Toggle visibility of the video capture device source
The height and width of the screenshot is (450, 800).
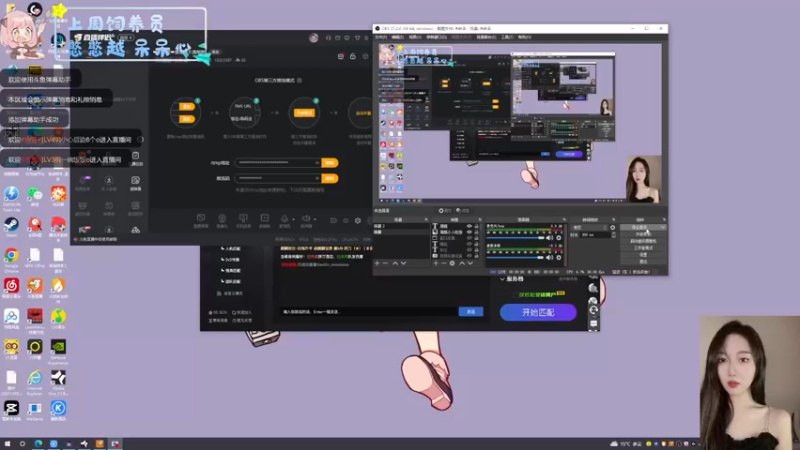tap(469, 256)
